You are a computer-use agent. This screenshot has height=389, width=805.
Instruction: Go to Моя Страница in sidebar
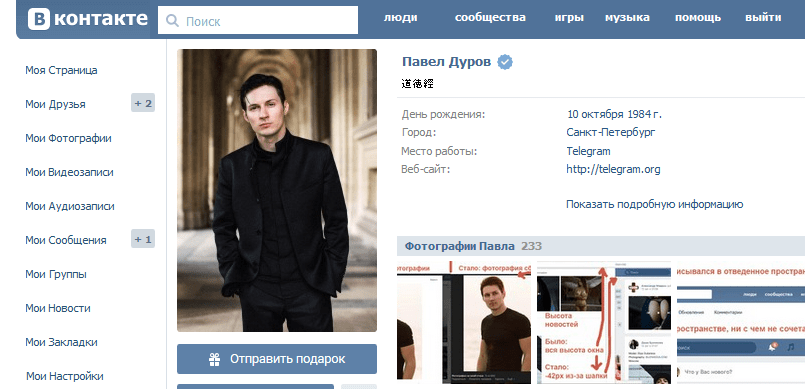(x=61, y=70)
